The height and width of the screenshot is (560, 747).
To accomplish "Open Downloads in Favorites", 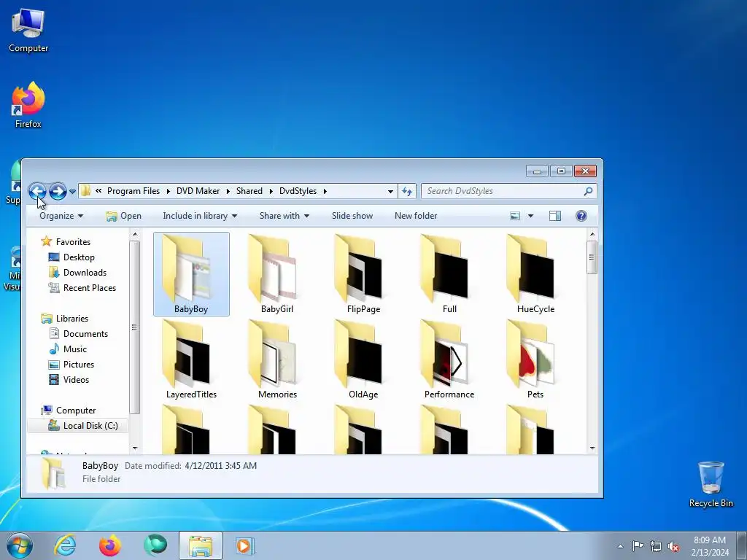I will coord(85,273).
